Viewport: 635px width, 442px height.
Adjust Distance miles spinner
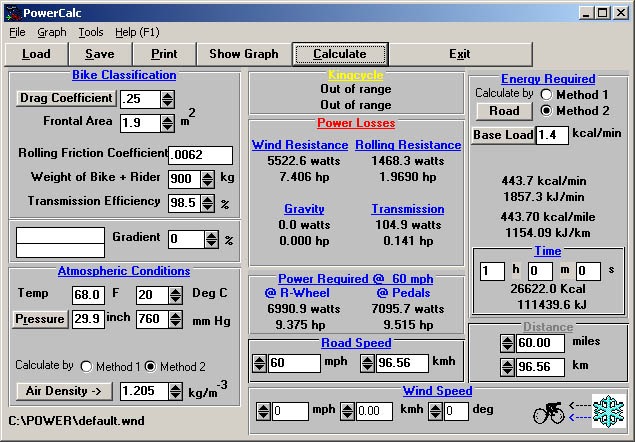[x=507, y=344]
